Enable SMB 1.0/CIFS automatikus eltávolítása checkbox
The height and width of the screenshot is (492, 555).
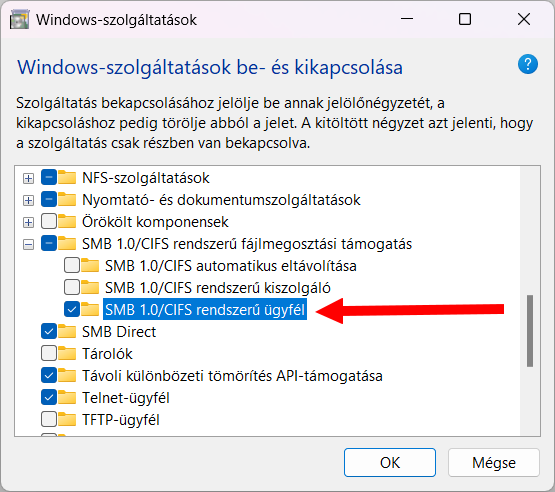(71, 265)
